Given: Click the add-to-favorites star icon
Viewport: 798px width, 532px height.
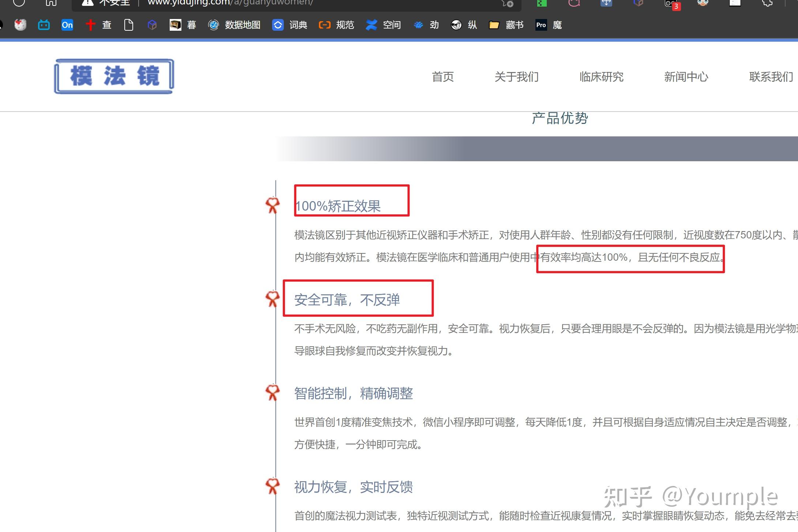Looking at the screenshot, I should (x=508, y=3).
